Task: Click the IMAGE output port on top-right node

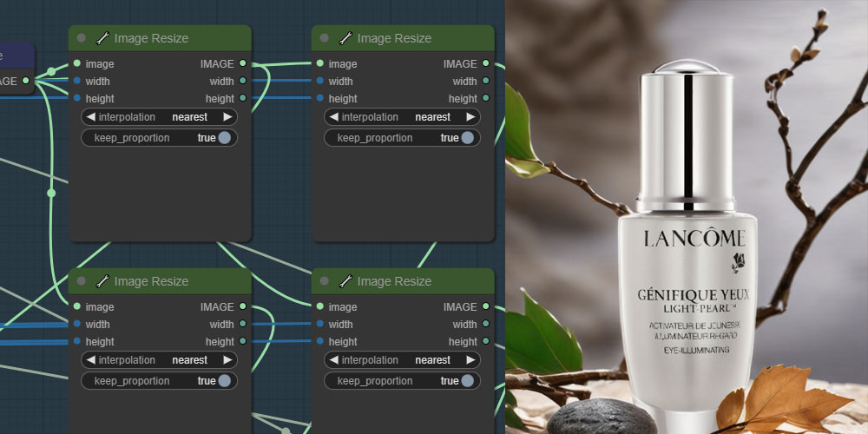Action: [485, 63]
